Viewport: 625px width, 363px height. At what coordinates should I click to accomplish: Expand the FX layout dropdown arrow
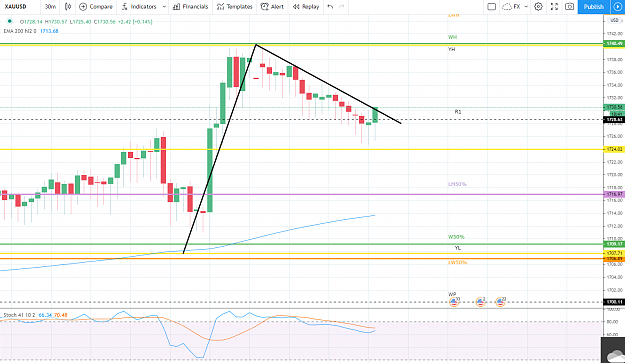[526, 7]
